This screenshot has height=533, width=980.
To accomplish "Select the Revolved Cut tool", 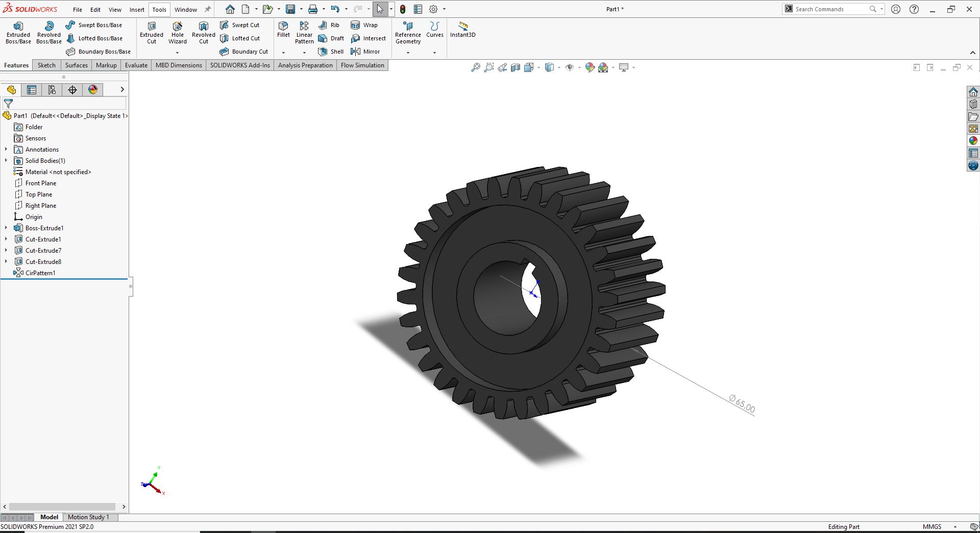I will pos(204,33).
